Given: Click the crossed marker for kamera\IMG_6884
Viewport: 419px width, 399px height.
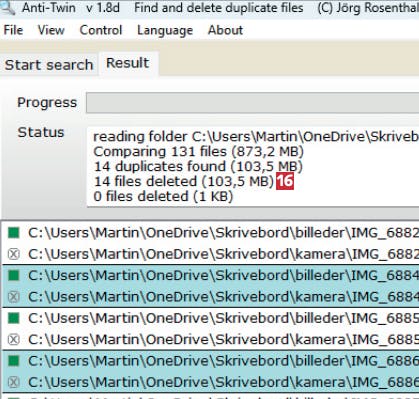Looking at the screenshot, I should (x=14, y=297).
